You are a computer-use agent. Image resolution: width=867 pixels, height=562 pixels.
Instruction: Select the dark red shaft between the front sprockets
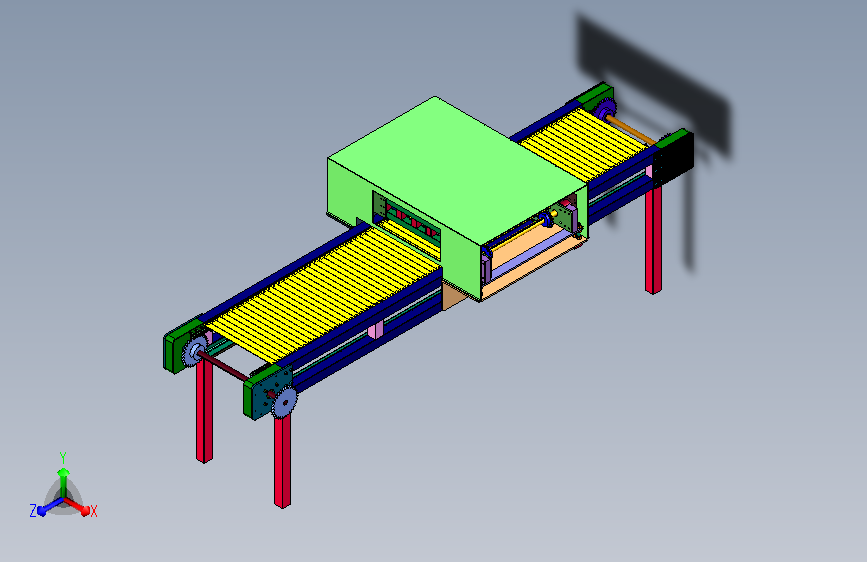click(x=226, y=368)
